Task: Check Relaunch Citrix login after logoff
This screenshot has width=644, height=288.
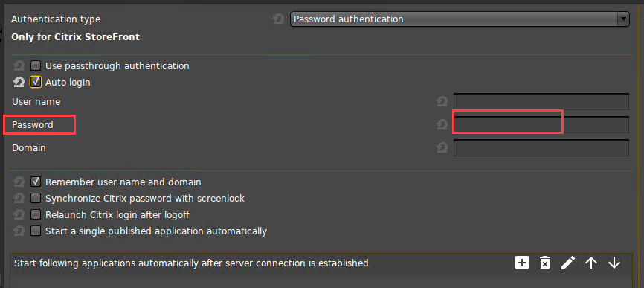Action: [x=36, y=214]
